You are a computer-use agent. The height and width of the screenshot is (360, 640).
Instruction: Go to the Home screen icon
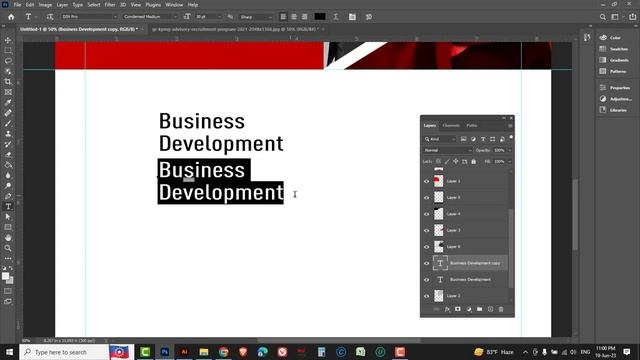(x=11, y=17)
